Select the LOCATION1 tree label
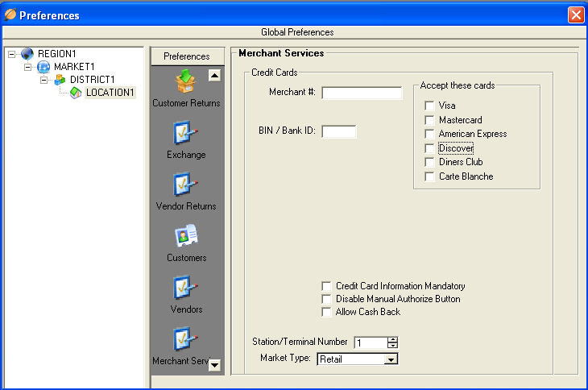The width and height of the screenshot is (588, 390). point(110,93)
